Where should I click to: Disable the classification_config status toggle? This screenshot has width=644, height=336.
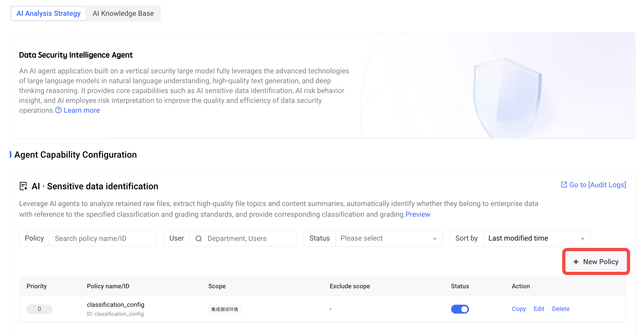point(460,309)
